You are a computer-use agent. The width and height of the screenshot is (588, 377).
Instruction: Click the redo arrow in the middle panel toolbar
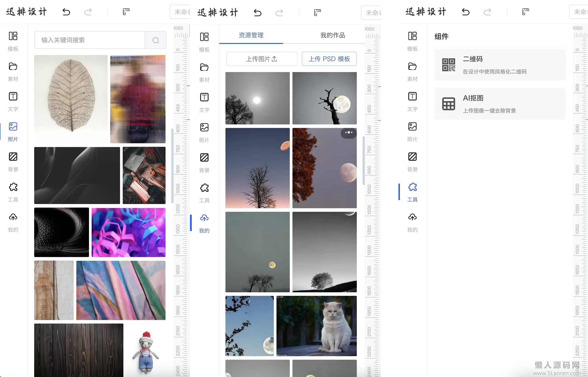pyautogui.click(x=279, y=12)
